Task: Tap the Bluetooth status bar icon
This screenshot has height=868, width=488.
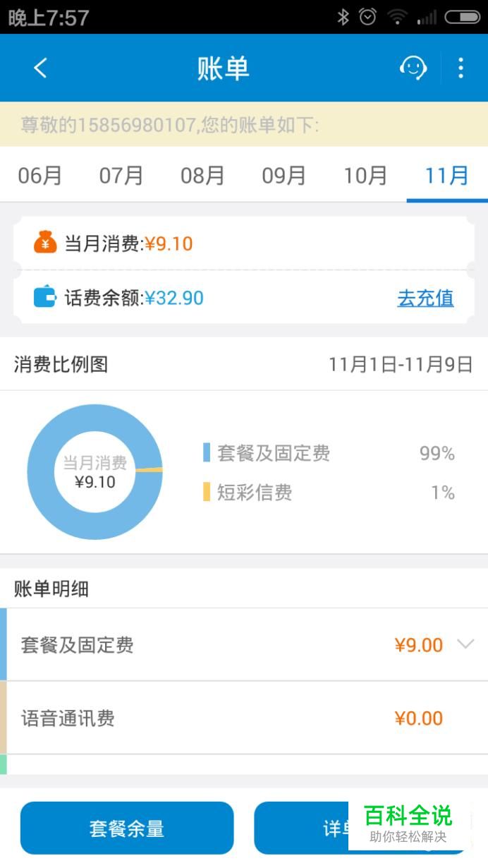Action: tap(343, 17)
